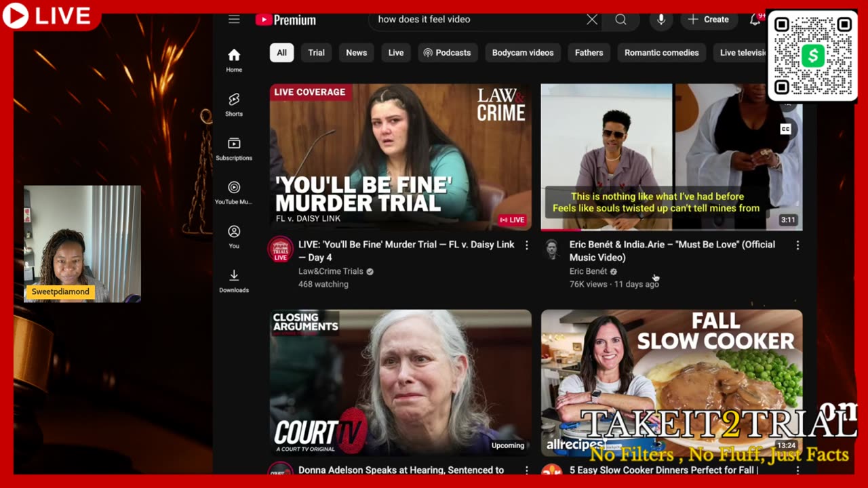This screenshot has height=488, width=868.
Task: Activate voice search microphone
Action: (x=661, y=20)
